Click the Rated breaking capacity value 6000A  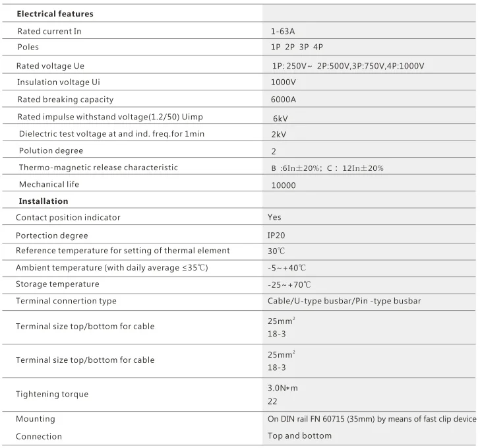(x=283, y=99)
